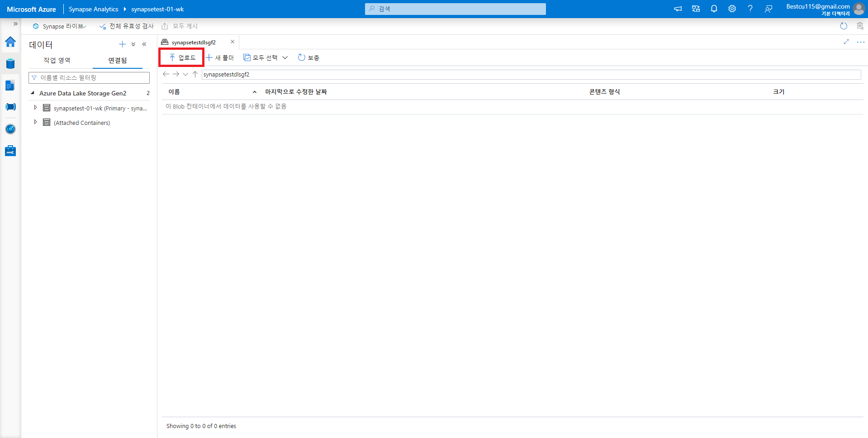Open the dropdown next to 모두 선택
Screen dimensions: 868x438
click(285, 57)
